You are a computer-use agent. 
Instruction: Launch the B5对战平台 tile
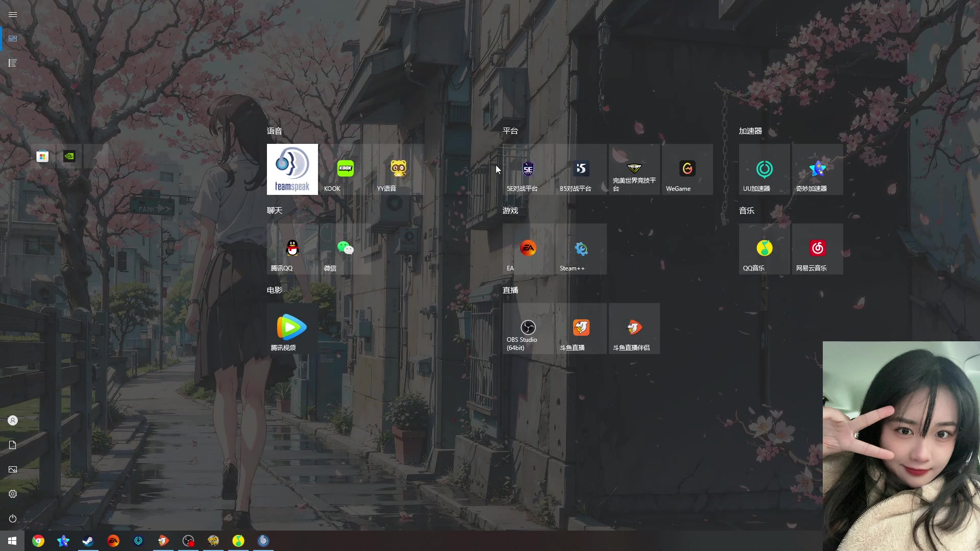581,169
